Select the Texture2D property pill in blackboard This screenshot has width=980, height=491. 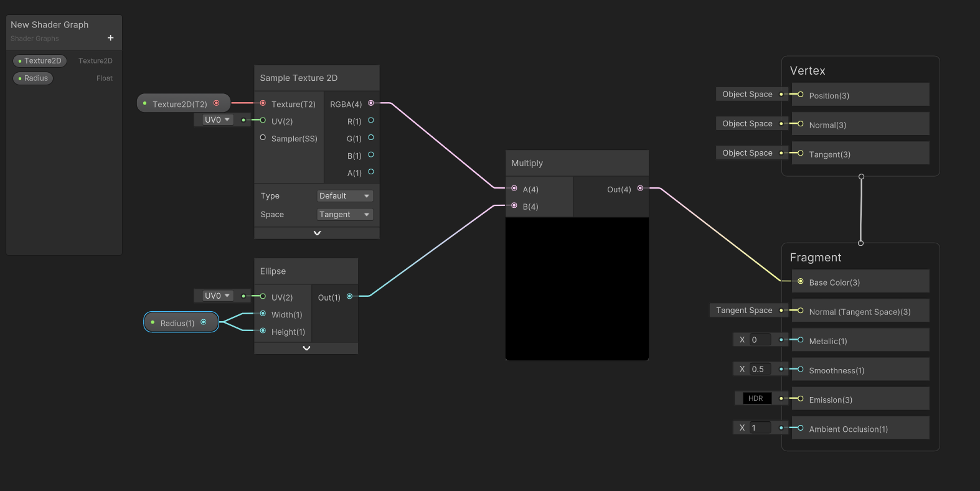(40, 61)
